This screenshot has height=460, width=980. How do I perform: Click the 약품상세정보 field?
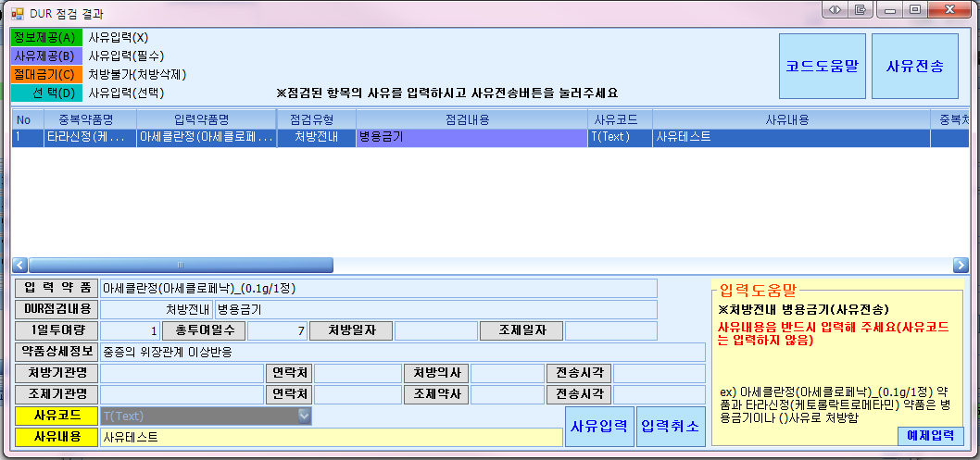[x=403, y=352]
